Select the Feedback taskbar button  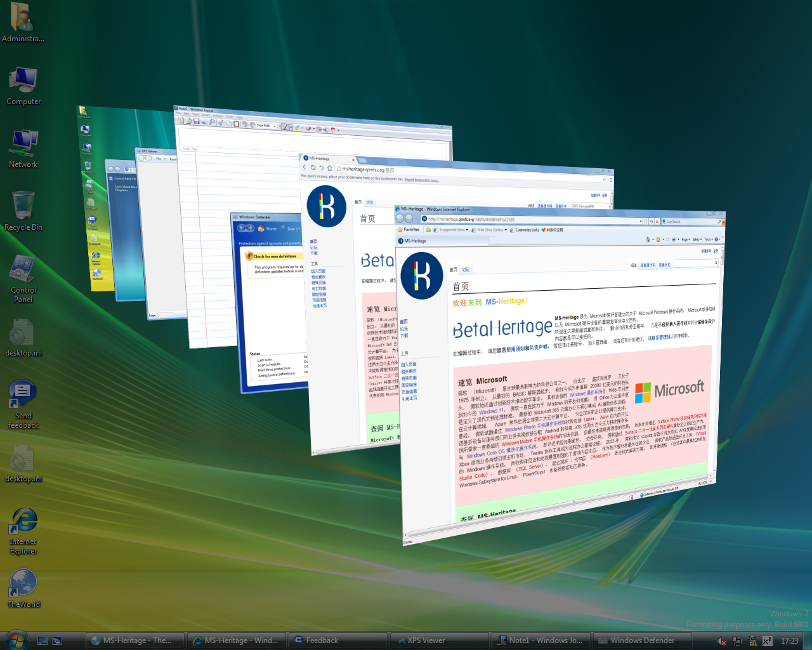point(338,640)
